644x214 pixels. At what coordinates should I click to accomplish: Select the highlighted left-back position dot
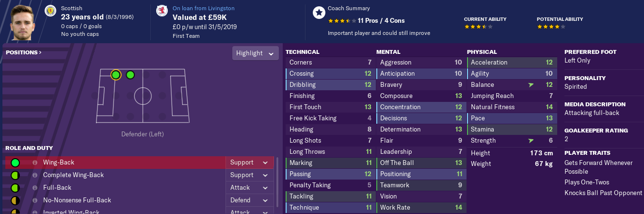(115, 75)
